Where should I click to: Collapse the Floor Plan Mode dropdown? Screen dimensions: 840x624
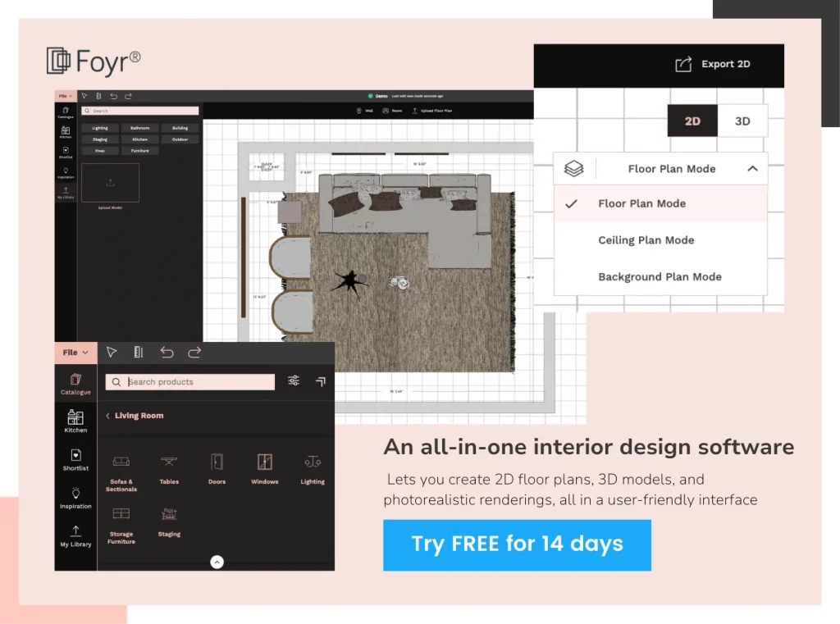pyautogui.click(x=752, y=169)
